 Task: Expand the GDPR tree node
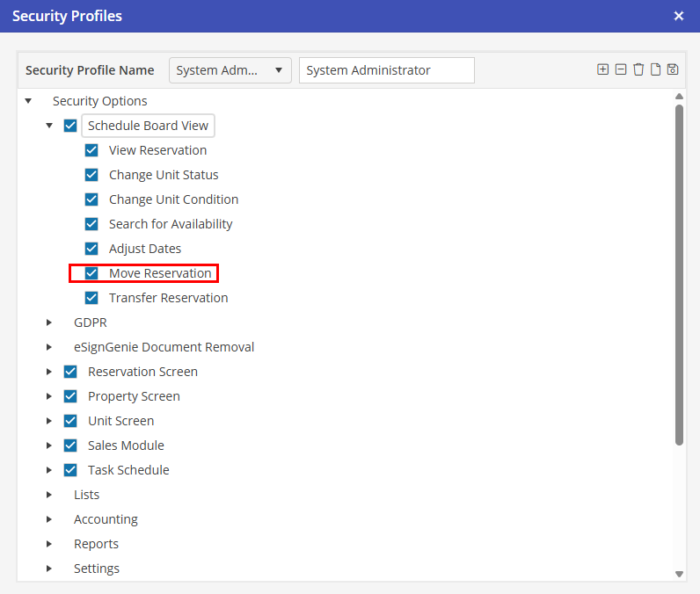49,322
